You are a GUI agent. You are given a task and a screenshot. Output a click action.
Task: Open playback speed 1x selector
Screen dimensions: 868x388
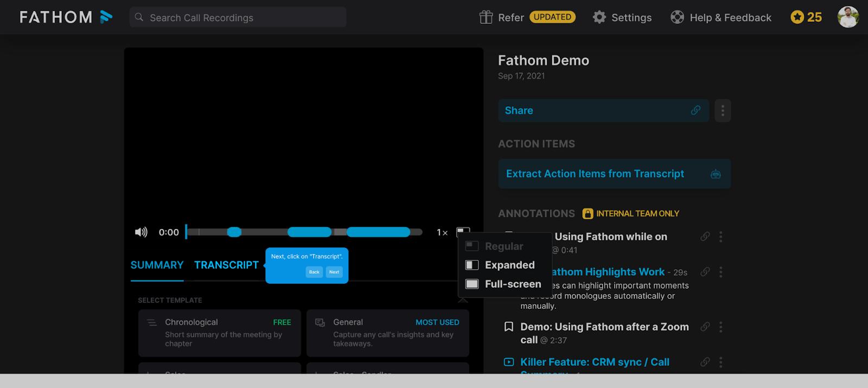(442, 232)
